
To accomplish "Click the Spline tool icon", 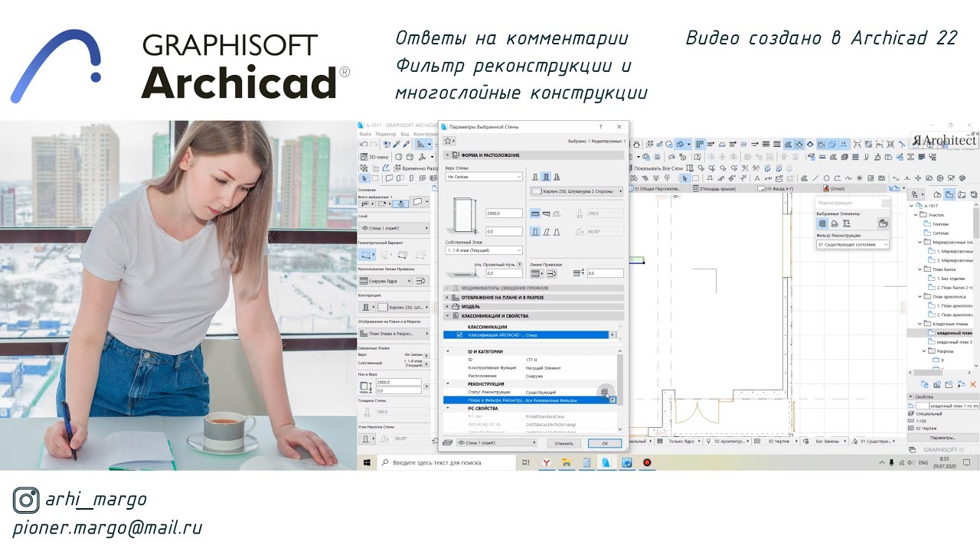I will (x=848, y=178).
